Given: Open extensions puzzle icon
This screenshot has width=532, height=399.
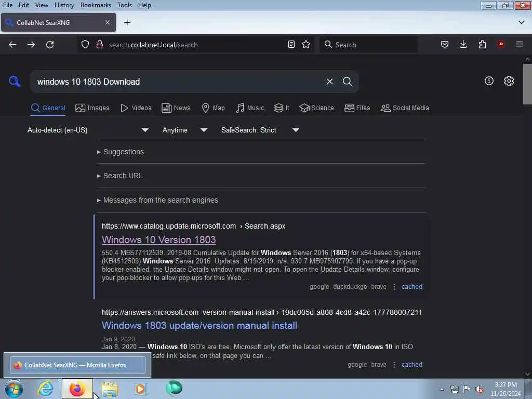Looking at the screenshot, I should tap(482, 45).
